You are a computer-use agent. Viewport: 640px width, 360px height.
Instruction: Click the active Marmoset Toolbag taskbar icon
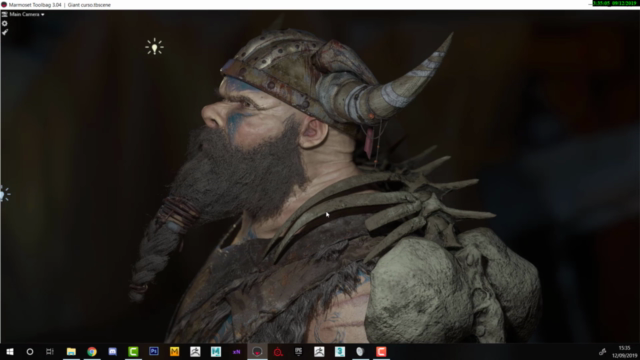pos(257,351)
